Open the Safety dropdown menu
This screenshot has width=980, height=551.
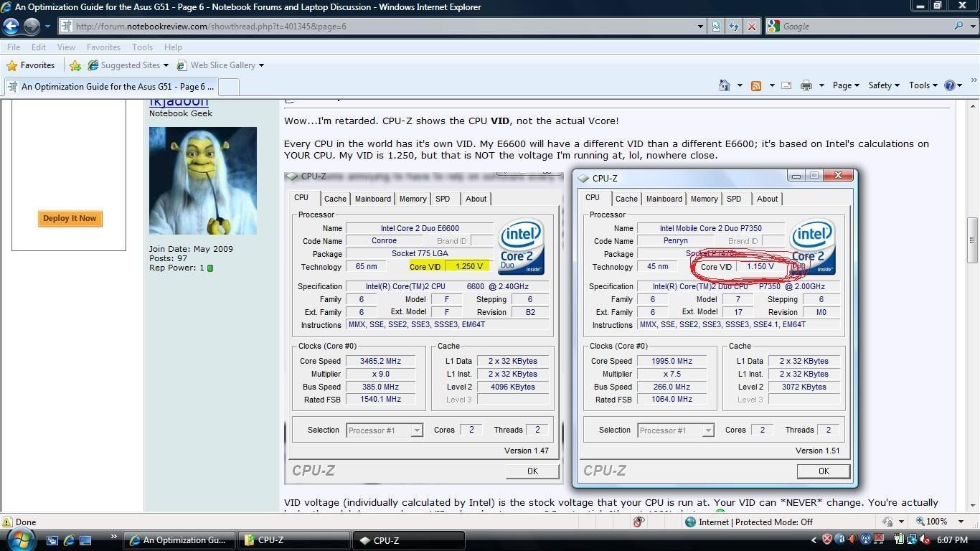[x=884, y=85]
